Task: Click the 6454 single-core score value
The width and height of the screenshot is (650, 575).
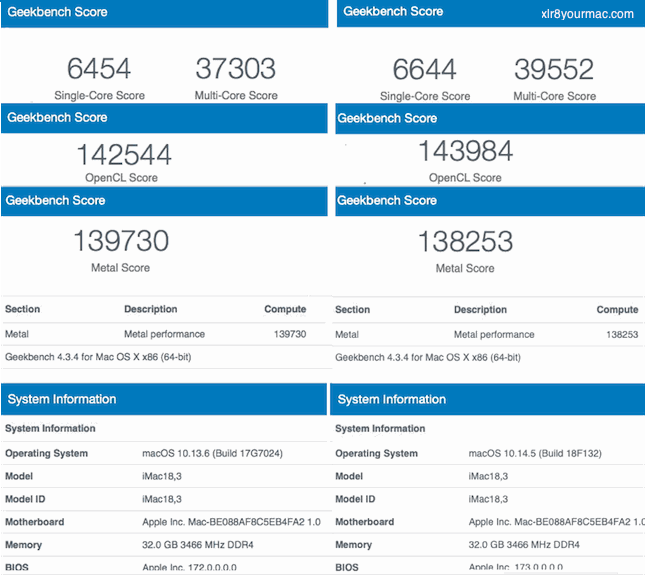Action: tap(99, 68)
